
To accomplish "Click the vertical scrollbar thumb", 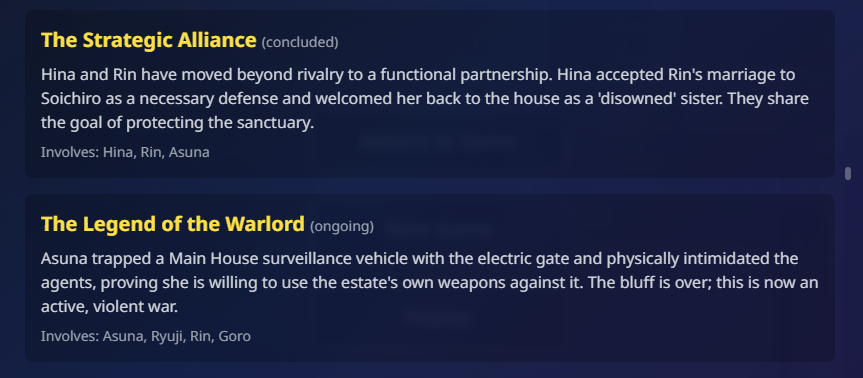I will click(848, 173).
